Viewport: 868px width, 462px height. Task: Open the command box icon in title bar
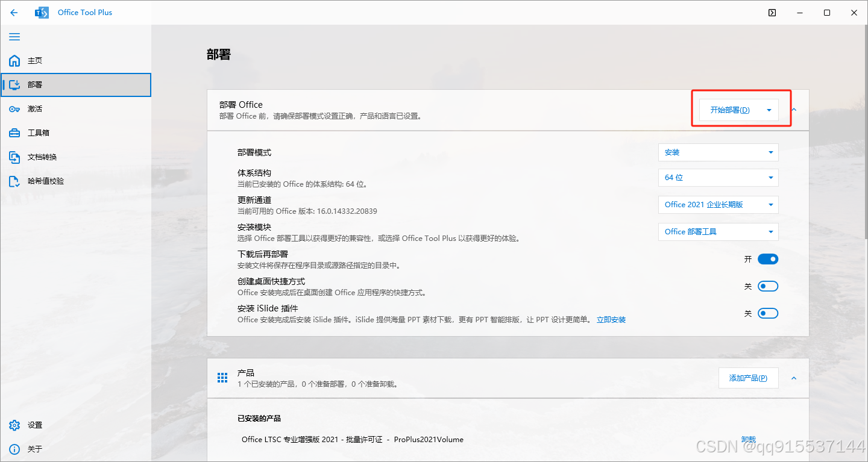(x=772, y=13)
